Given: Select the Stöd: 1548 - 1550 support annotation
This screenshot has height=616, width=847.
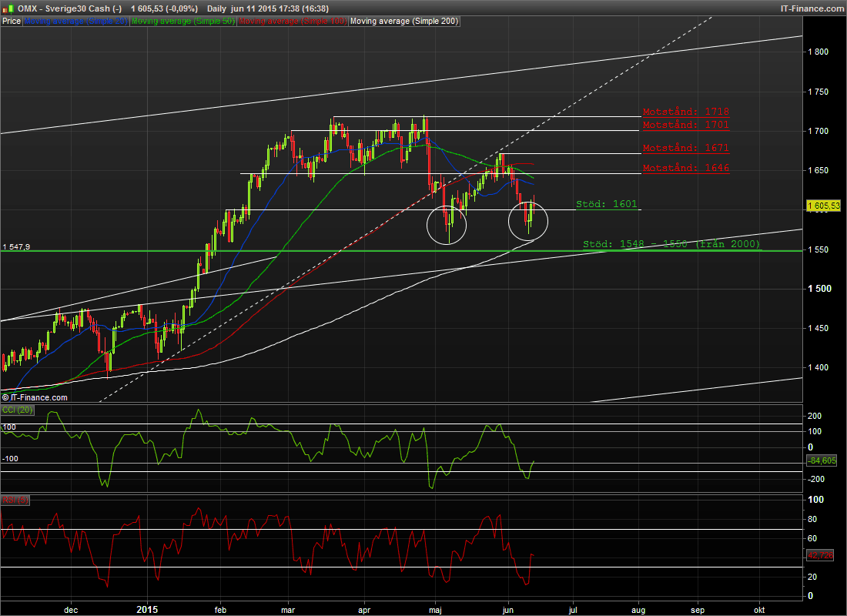Looking at the screenshot, I should 671,244.
